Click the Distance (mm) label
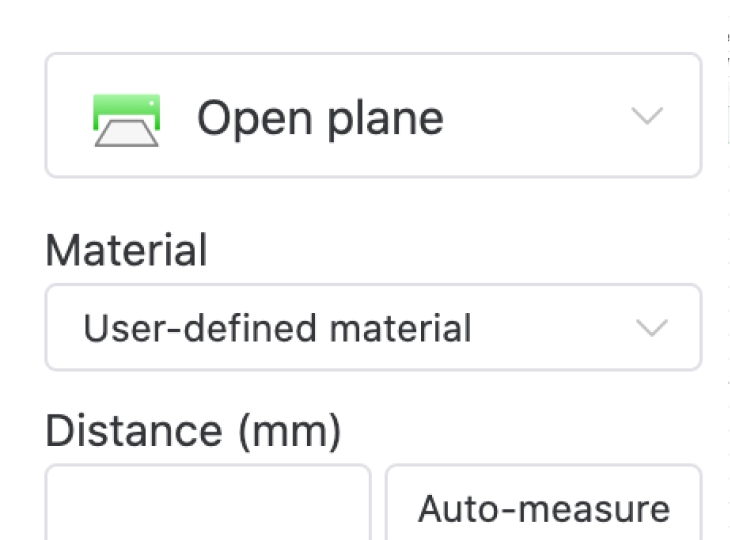730x540 pixels. coord(193,431)
